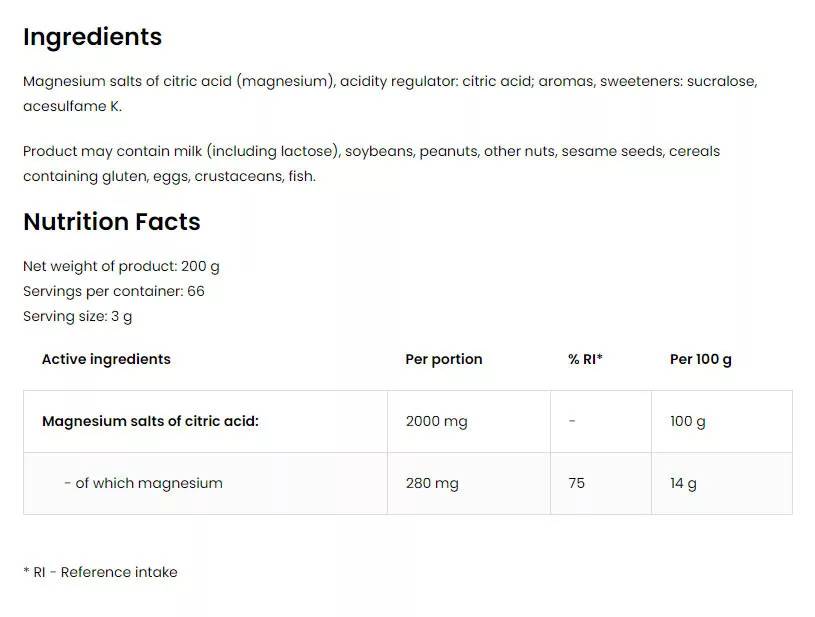Click the % RI* column header
The width and height of the screenshot is (815, 617).
click(x=585, y=359)
